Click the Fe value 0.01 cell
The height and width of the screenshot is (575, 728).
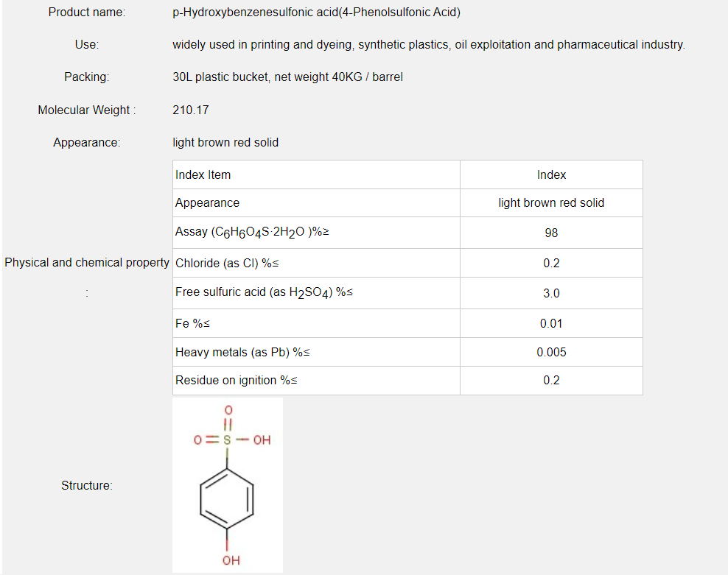point(551,324)
